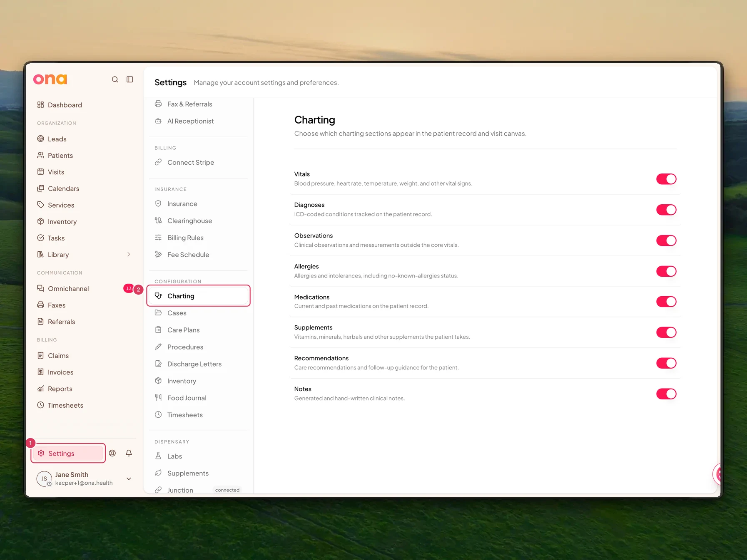Click the Visits calendar icon

[x=40, y=172]
